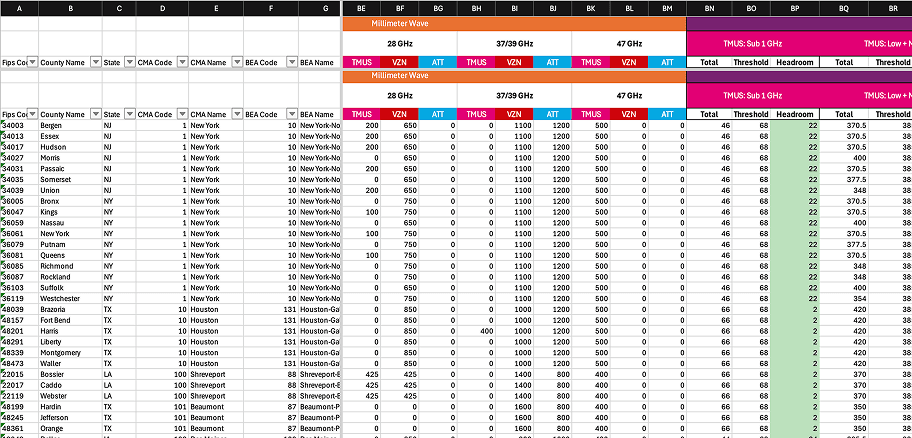This screenshot has width=912, height=438.
Task: Click the Hudson county cell
Action: click(x=70, y=147)
